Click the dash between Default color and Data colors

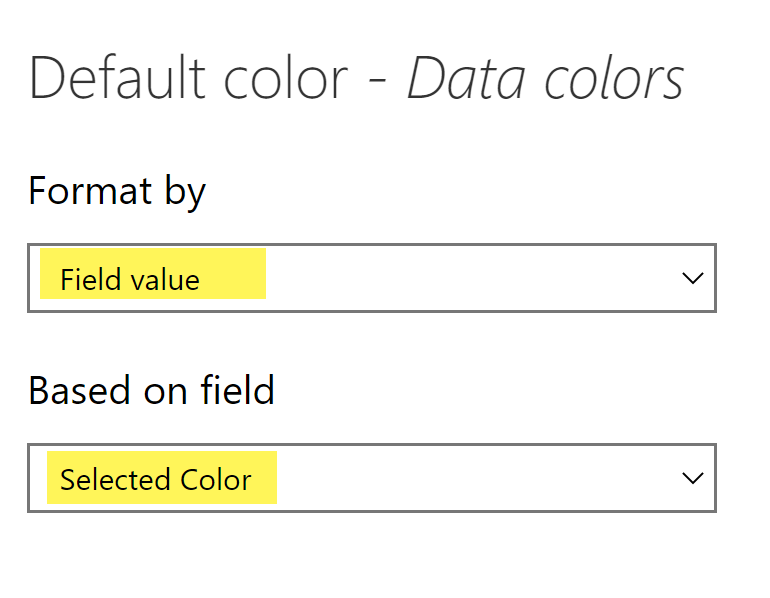tap(378, 82)
